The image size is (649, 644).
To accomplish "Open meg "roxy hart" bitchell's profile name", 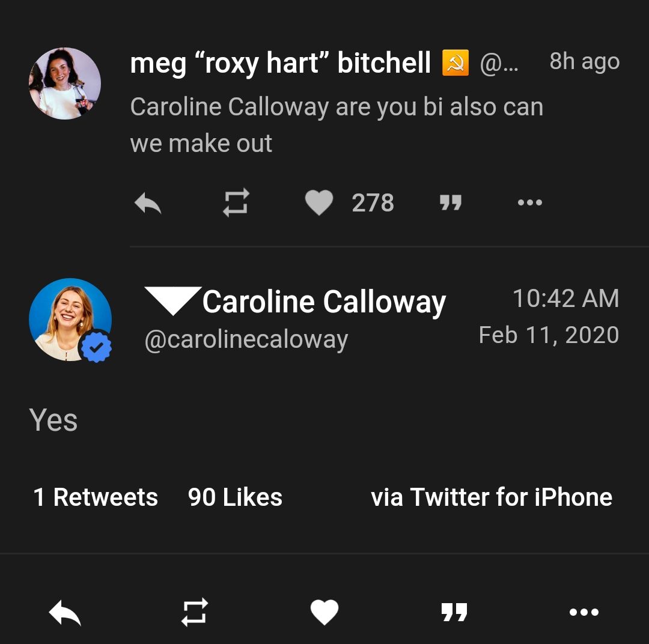I will pyautogui.click(x=280, y=63).
